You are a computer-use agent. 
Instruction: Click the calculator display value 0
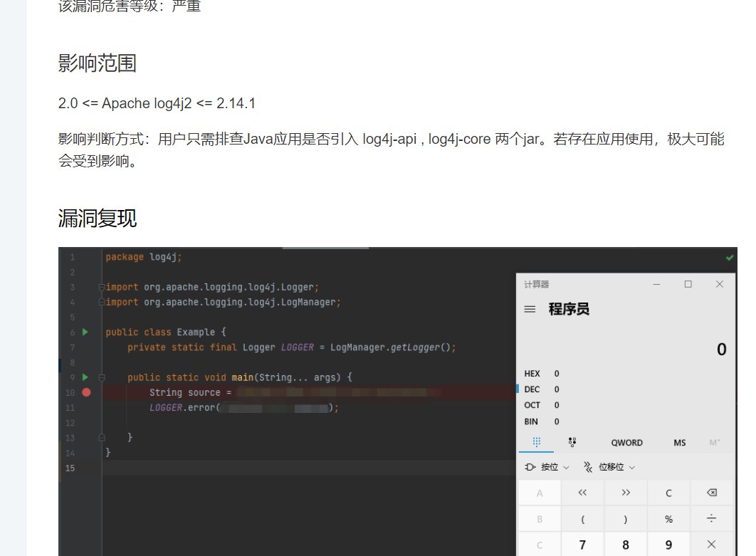tap(721, 349)
